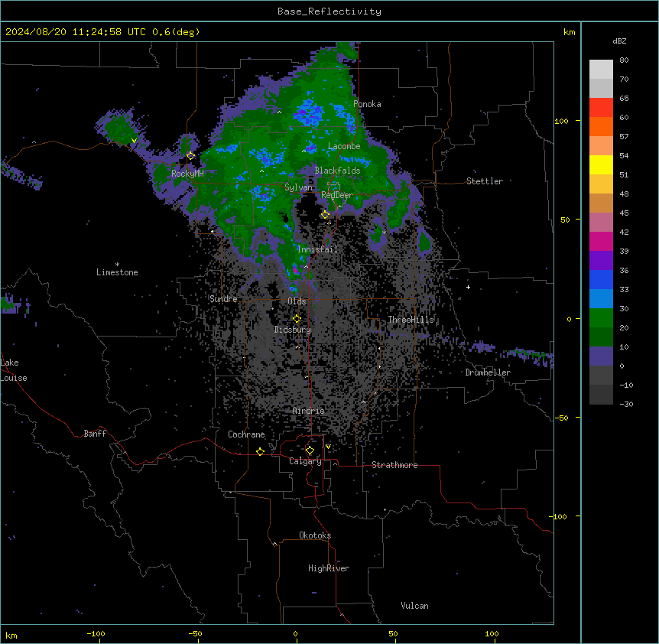
Task: Click the Drumheller town label
Action: [488, 372]
